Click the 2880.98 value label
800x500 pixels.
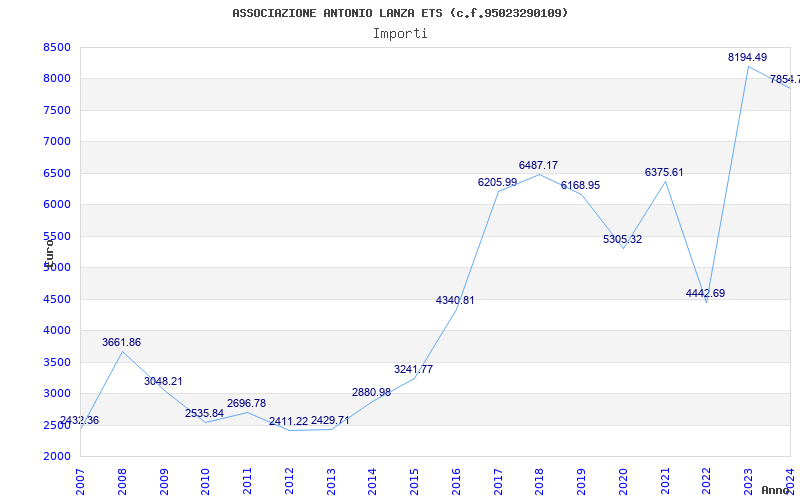pos(371,392)
